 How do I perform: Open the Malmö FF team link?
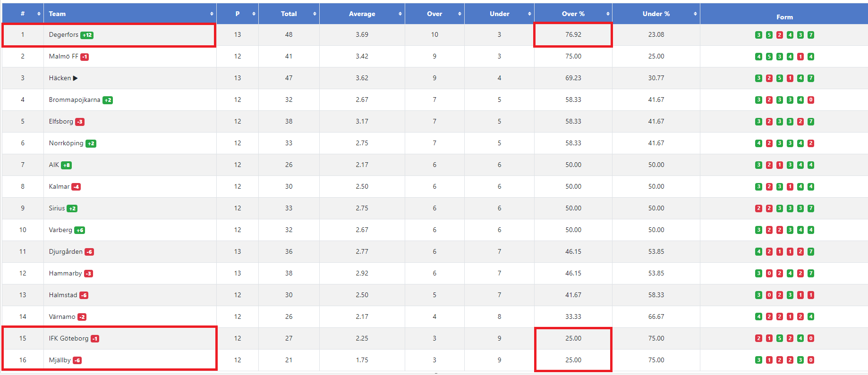point(63,56)
